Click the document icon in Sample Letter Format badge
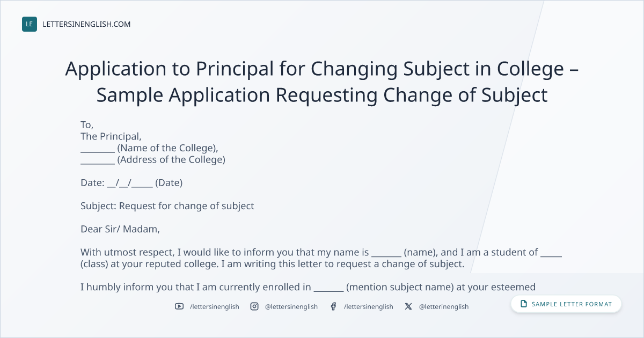Image resolution: width=644 pixels, height=338 pixels. [524, 304]
